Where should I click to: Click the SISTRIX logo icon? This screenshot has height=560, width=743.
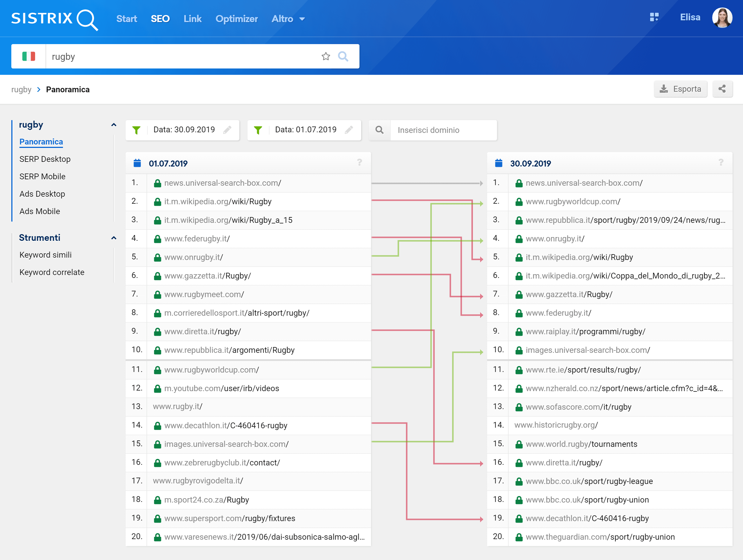click(53, 18)
